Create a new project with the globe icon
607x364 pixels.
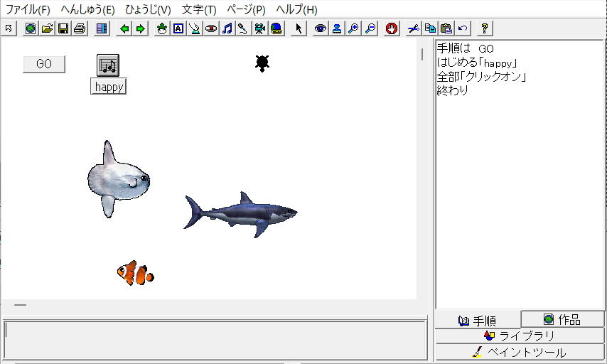pos(31,28)
